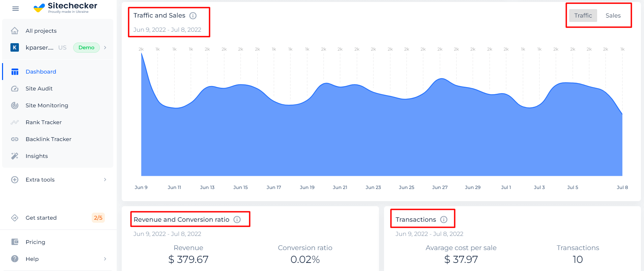Click the Jul 1 axis label
The image size is (644, 271).
[x=506, y=187]
